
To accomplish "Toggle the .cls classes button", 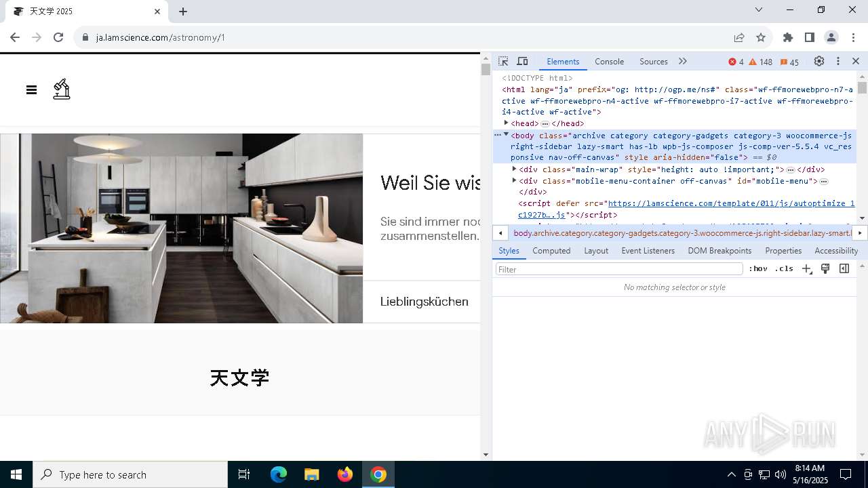I will coord(785,269).
